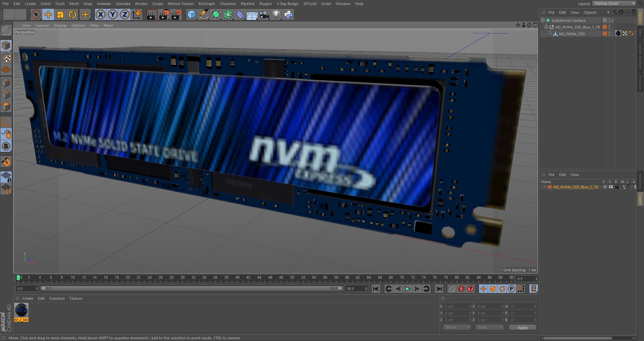The width and height of the screenshot is (644, 341).
Task: Open the Python script icon
Action: click(x=288, y=14)
